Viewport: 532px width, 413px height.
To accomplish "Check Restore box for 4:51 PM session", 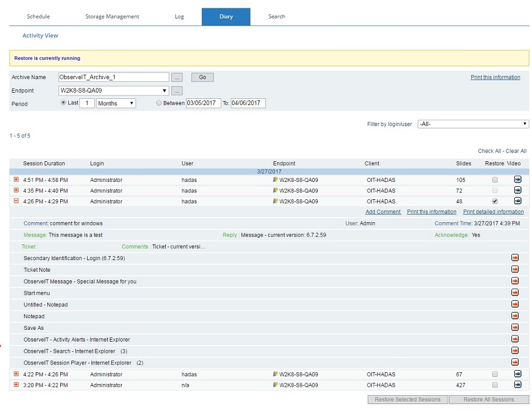I will pos(495,180).
